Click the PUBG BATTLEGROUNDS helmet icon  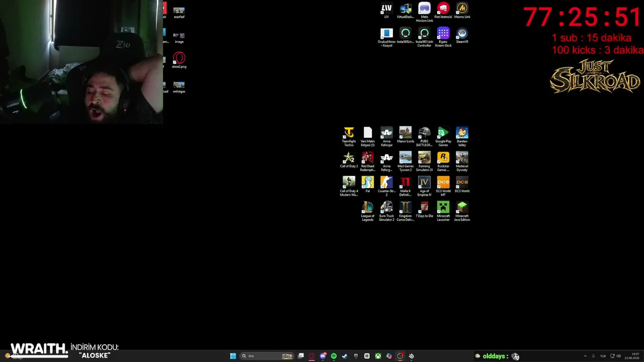(x=424, y=136)
